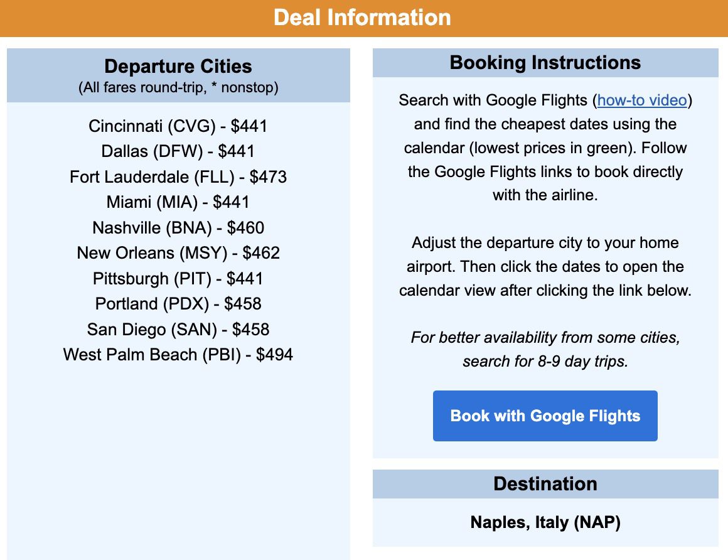This screenshot has height=560, width=728.
Task: Select the Portland (PDX) fare
Action: click(178, 304)
